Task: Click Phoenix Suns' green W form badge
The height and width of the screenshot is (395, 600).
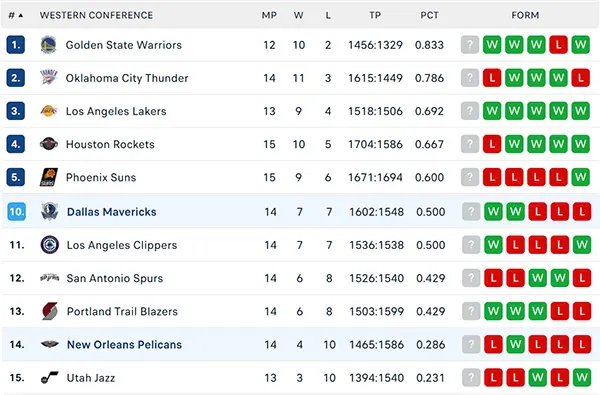Action: click(580, 177)
